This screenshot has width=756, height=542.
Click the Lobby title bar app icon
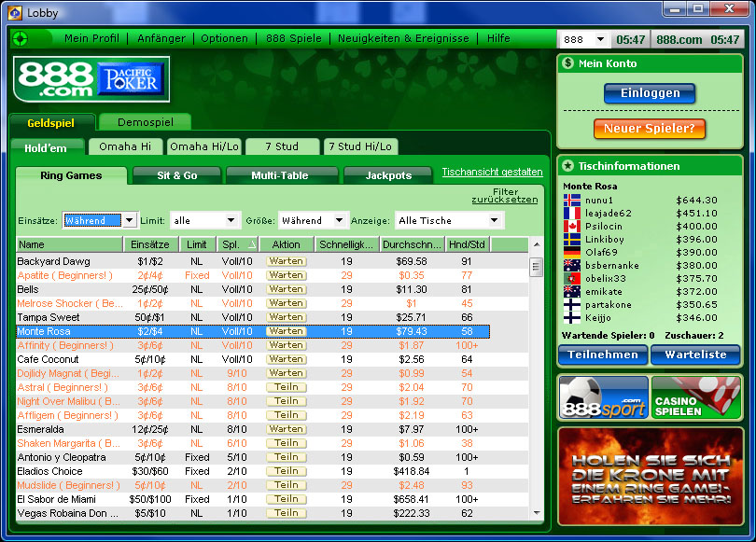(x=15, y=13)
